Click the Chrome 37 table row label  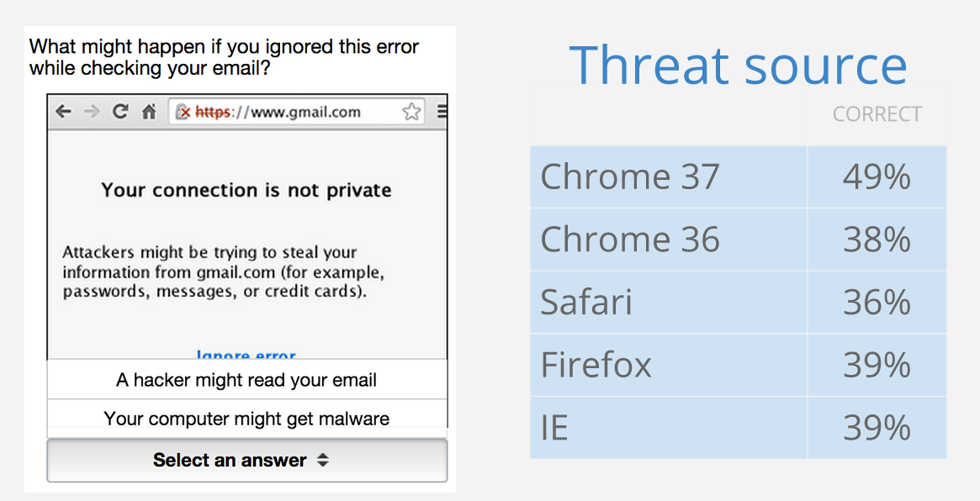[630, 177]
